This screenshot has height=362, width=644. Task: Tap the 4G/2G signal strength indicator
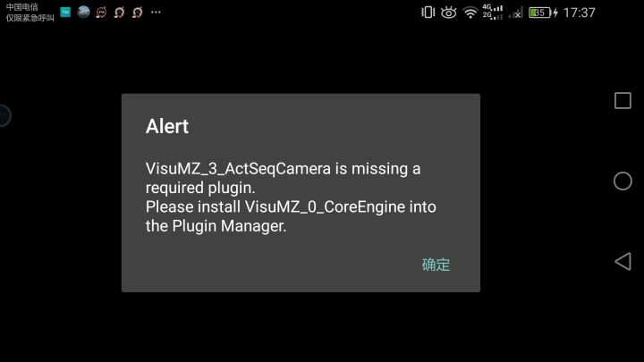pos(493,12)
